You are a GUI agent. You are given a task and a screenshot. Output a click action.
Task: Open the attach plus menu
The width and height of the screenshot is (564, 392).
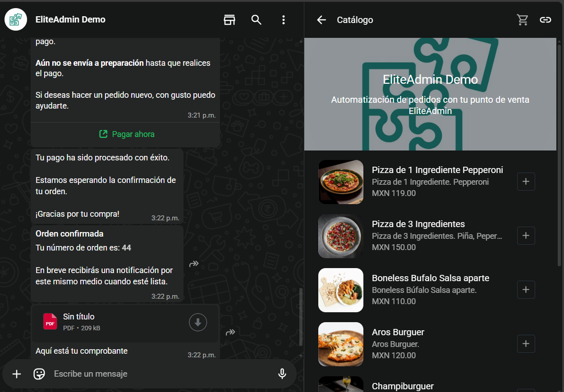pos(17,374)
